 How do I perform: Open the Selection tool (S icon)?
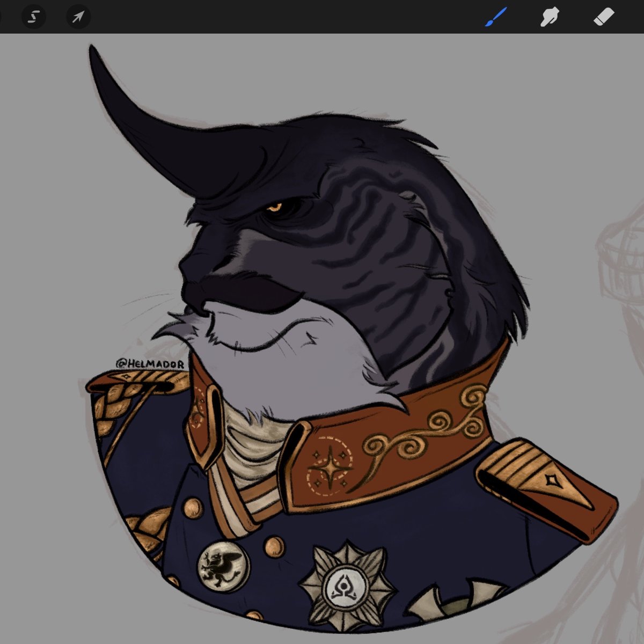tap(33, 17)
